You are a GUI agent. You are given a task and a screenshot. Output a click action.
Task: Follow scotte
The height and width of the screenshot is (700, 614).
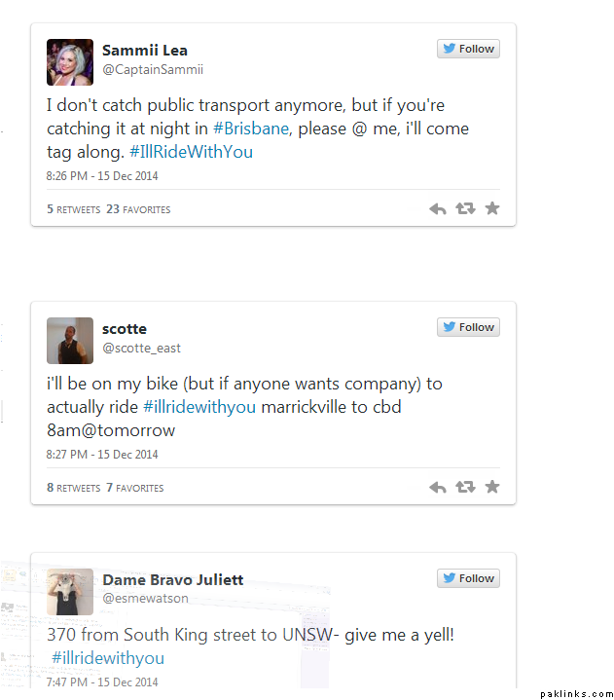(468, 327)
